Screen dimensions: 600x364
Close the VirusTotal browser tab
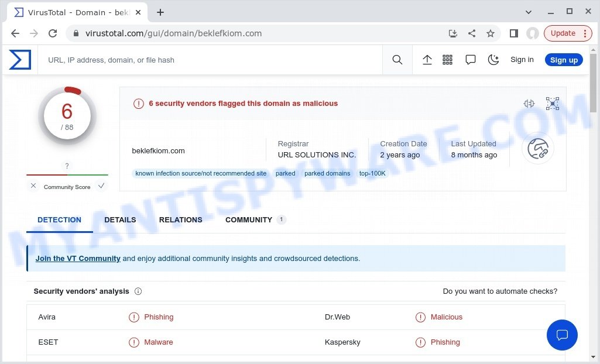pyautogui.click(x=138, y=12)
